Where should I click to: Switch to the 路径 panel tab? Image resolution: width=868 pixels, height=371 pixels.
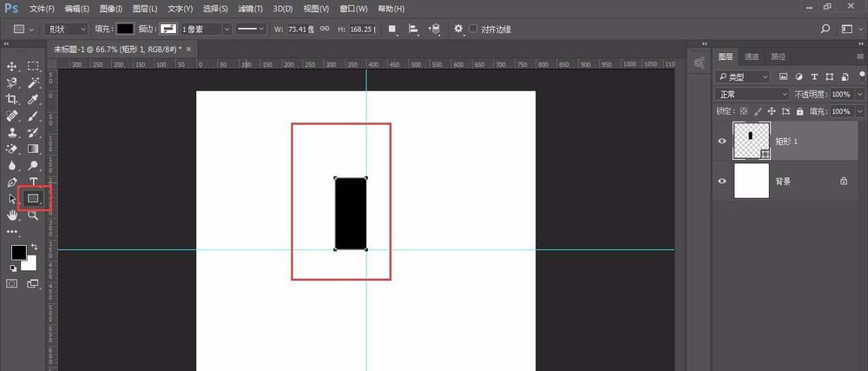pos(777,56)
